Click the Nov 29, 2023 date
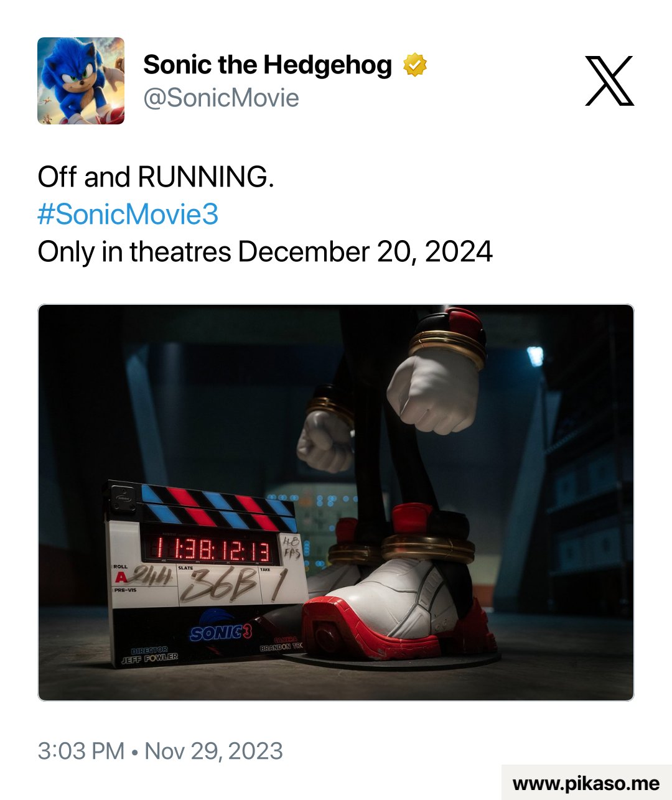The width and height of the screenshot is (672, 800). (x=213, y=751)
